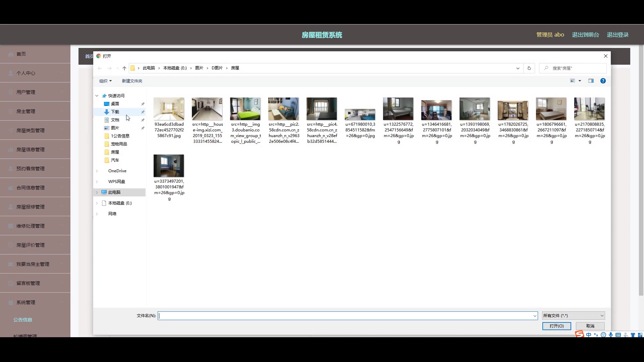Viewport: 644px width, 362px height.
Task: Toggle the preview pane icon
Action: click(x=591, y=81)
